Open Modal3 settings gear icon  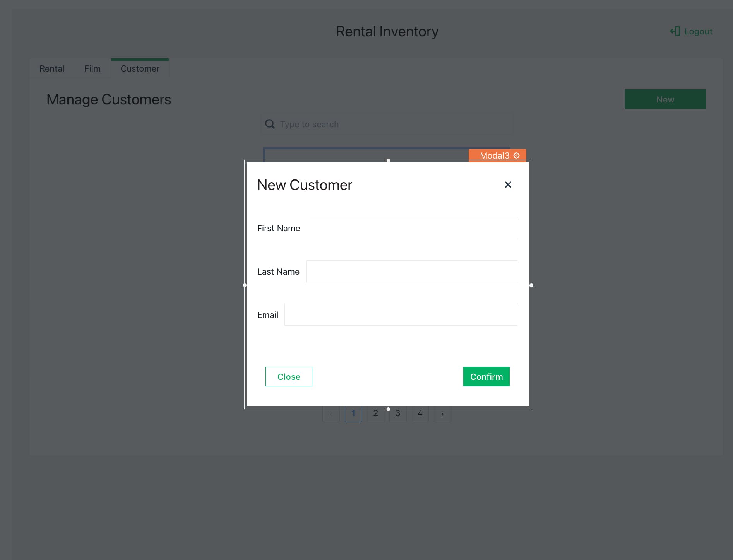pos(517,155)
